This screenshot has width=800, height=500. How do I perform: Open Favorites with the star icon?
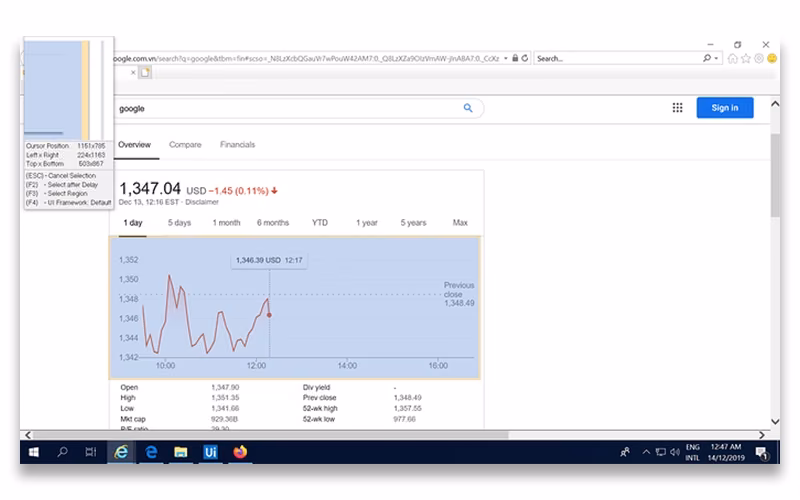click(x=746, y=58)
